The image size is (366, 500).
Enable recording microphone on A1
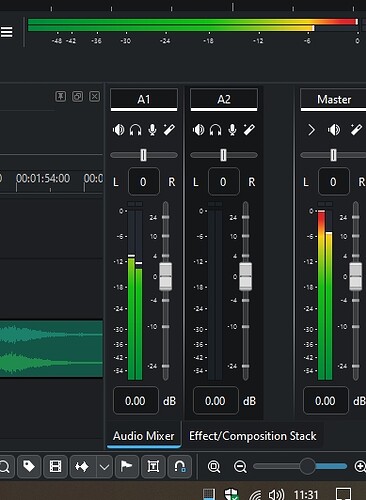click(x=152, y=130)
